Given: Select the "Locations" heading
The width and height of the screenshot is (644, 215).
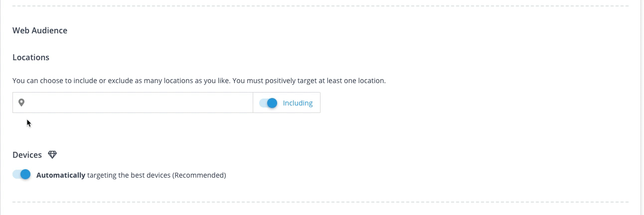Looking at the screenshot, I should point(31,57).
